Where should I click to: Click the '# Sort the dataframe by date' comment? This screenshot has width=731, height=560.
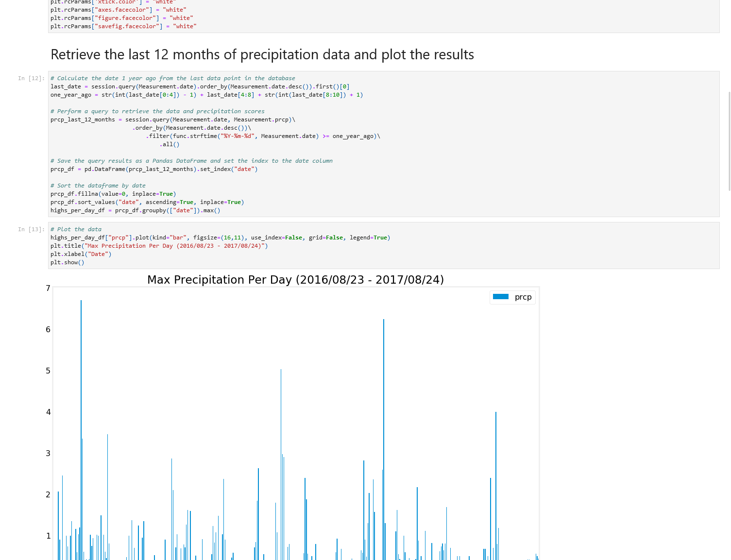tap(98, 186)
